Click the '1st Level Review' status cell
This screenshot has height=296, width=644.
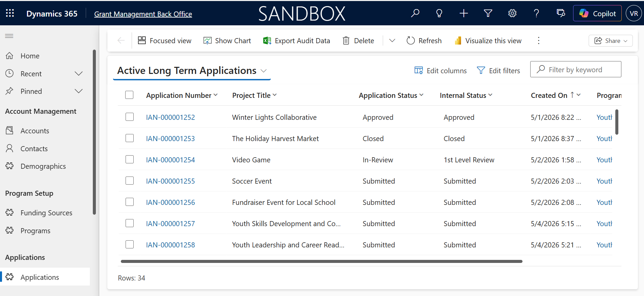pyautogui.click(x=469, y=160)
